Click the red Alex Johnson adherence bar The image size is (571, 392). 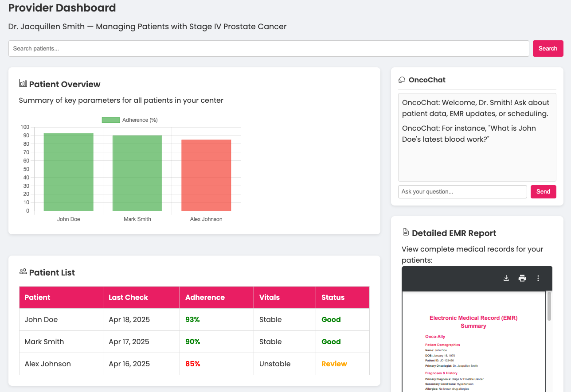coord(206,175)
